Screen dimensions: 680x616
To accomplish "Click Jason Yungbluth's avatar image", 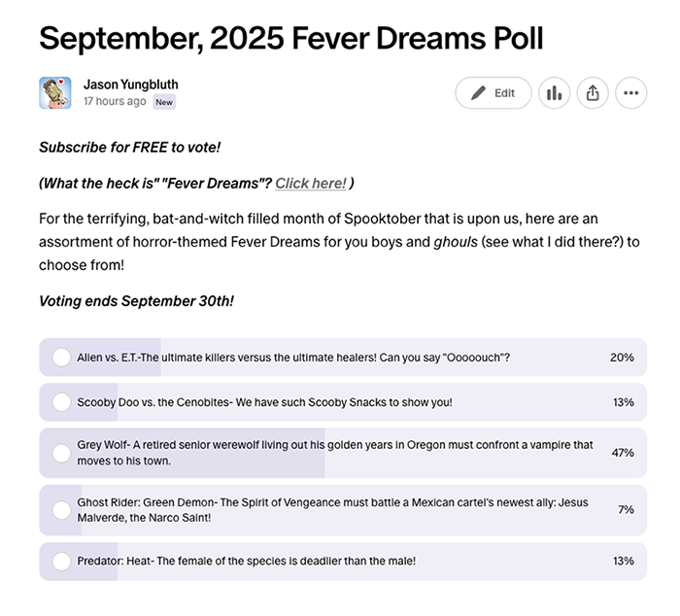I will 55,92.
